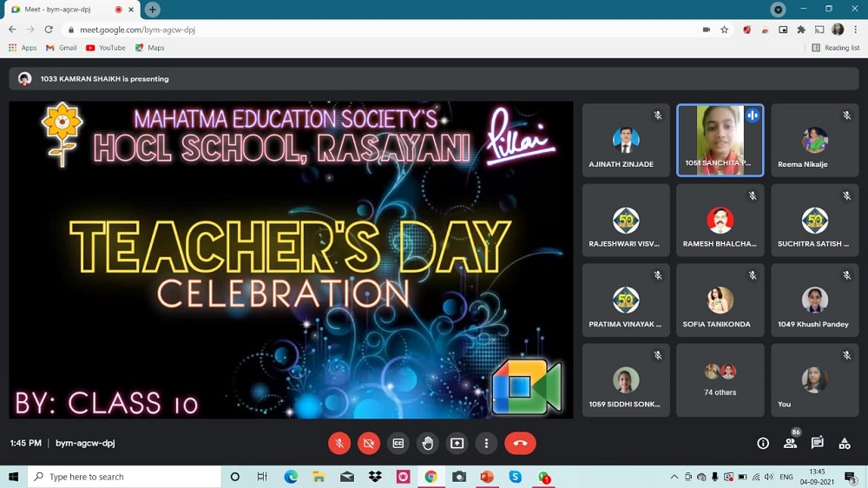The height and width of the screenshot is (488, 868).
Task: Open meeting details info icon
Action: pos(763,443)
